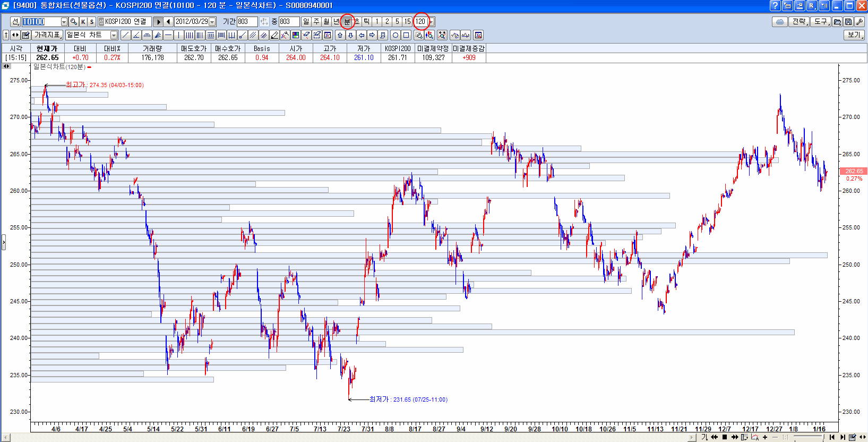This screenshot has width=868, height=442.
Task: Click the 가격지표 button
Action: [x=47, y=35]
